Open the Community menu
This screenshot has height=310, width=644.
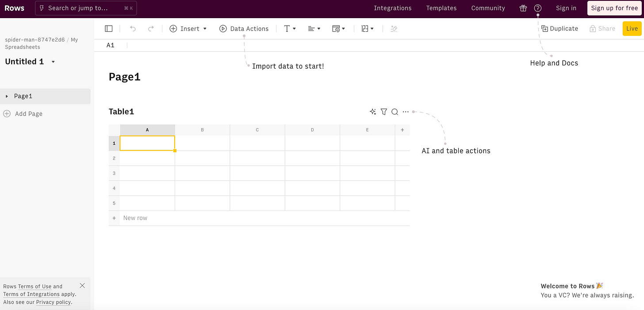click(x=488, y=8)
